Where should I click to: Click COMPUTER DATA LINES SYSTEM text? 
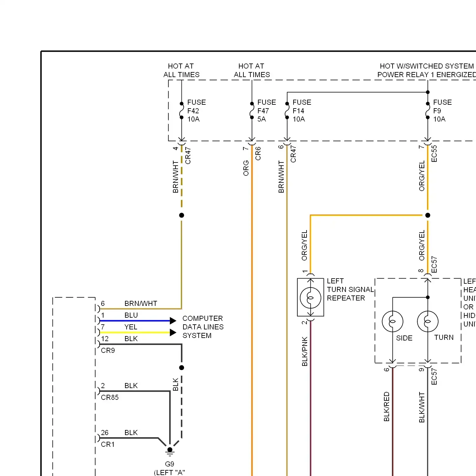pos(203,327)
